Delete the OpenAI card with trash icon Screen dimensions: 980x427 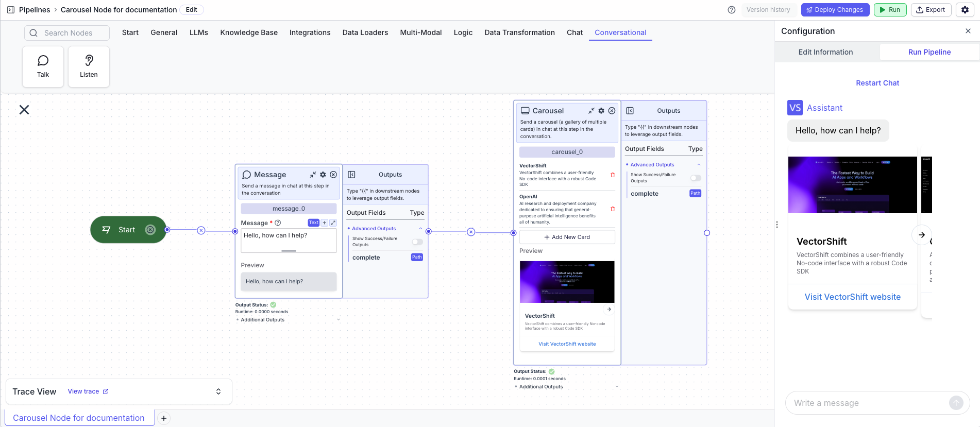coord(613,209)
